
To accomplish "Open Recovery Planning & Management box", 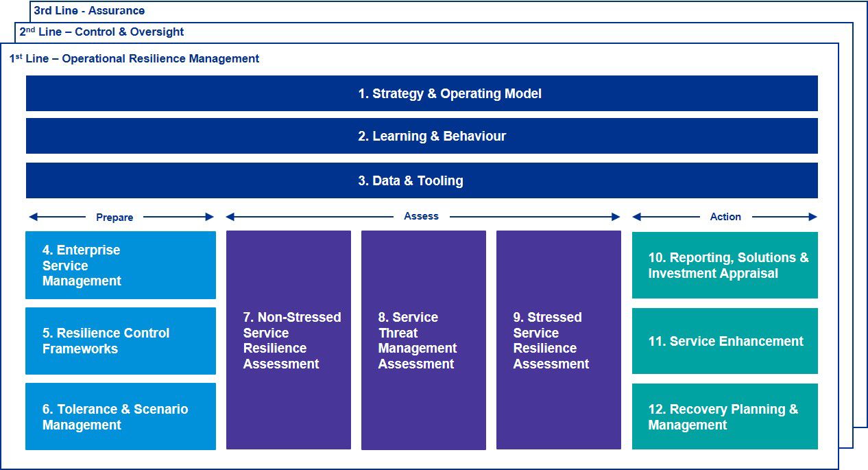I will (725, 416).
